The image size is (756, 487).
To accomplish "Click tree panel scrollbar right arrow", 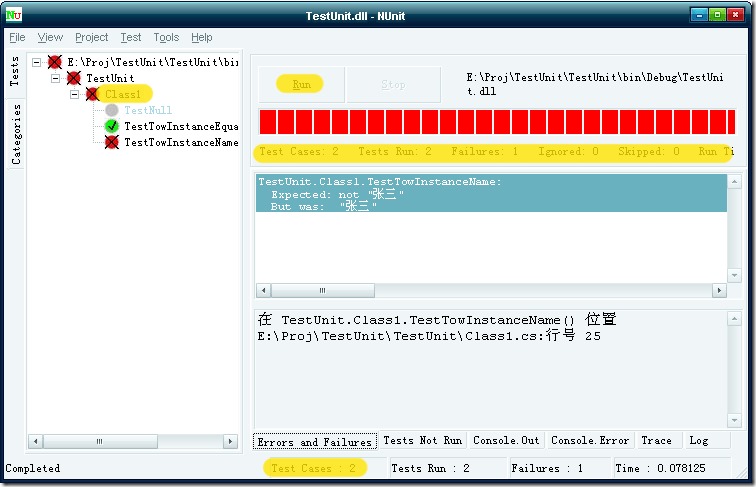I will click(230, 441).
